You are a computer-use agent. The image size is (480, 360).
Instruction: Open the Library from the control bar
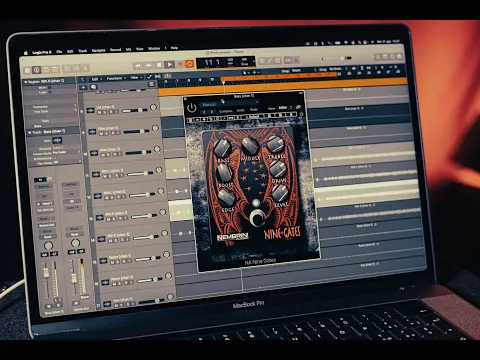27,70
